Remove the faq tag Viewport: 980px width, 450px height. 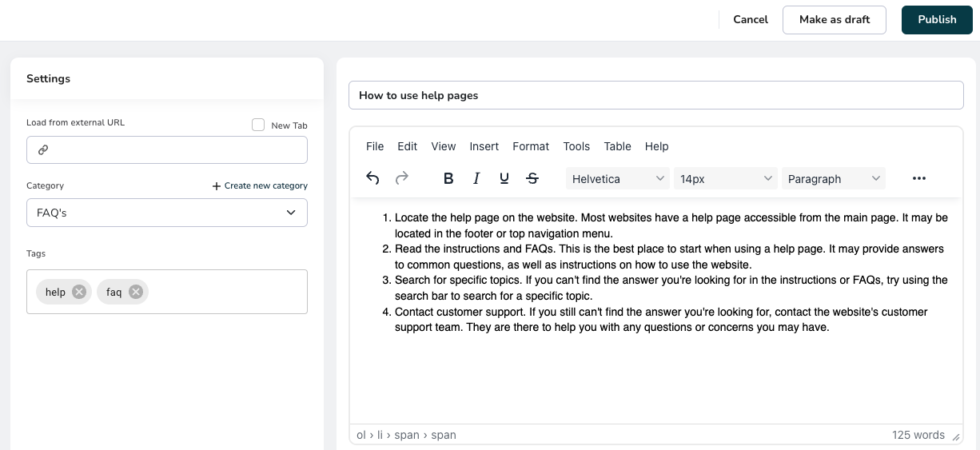coord(136,292)
